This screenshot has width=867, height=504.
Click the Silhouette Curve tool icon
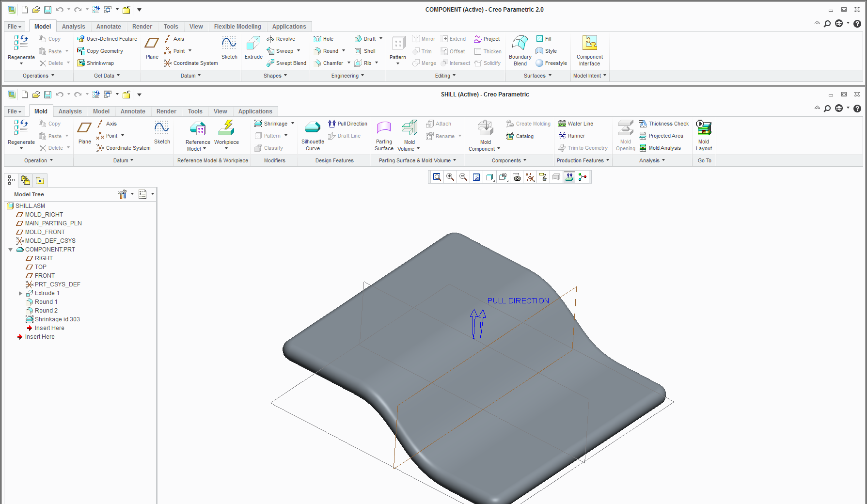pos(313,128)
